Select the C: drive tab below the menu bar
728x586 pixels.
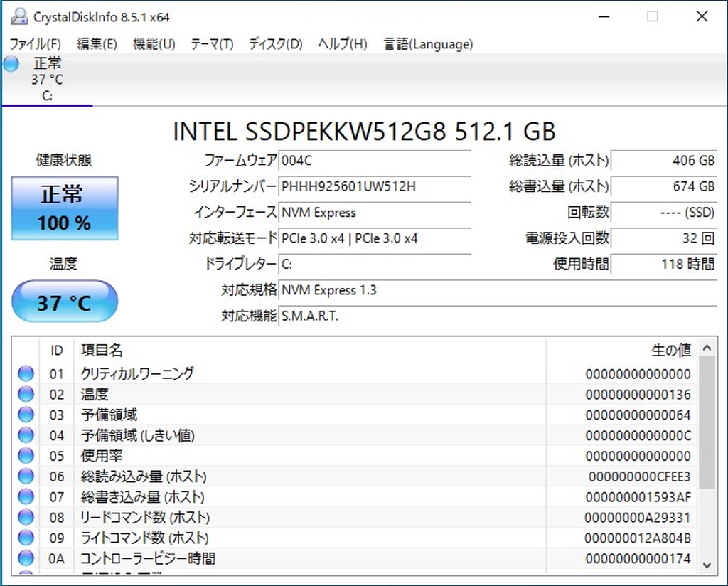tap(46, 78)
